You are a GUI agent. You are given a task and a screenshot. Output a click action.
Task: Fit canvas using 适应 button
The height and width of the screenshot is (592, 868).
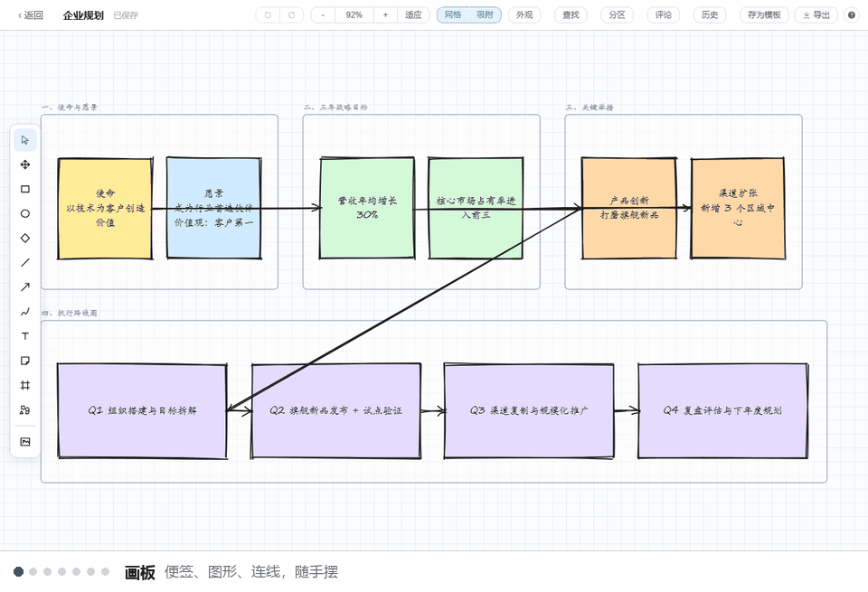pyautogui.click(x=413, y=15)
